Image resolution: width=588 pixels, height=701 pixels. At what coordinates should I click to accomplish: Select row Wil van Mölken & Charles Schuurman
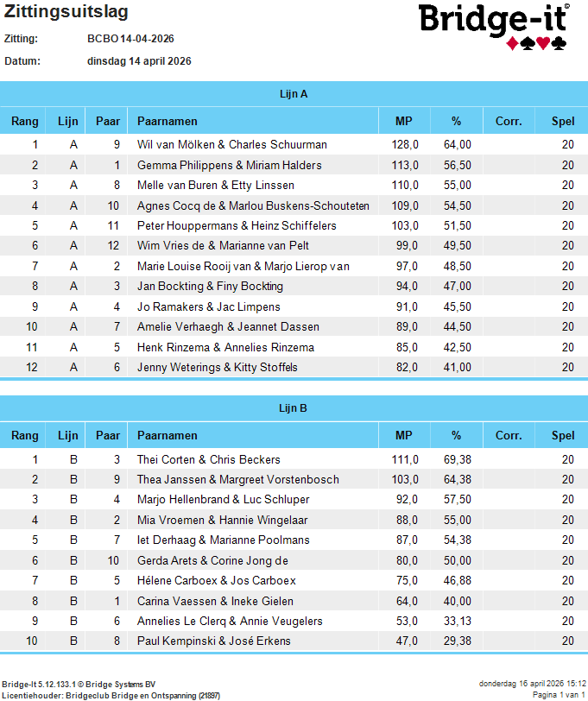point(294,144)
